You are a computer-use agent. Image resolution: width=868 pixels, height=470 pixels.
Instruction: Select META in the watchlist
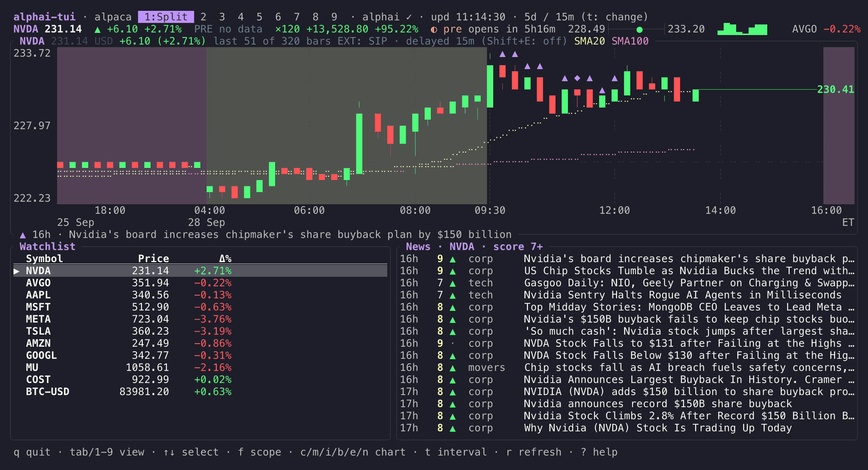point(200,319)
